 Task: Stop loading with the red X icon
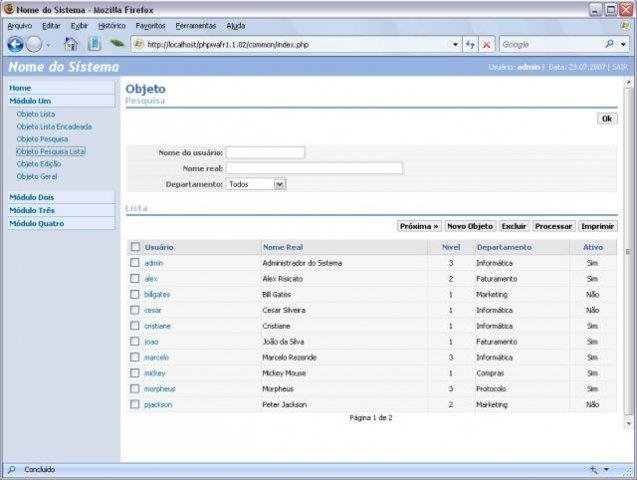(486, 45)
